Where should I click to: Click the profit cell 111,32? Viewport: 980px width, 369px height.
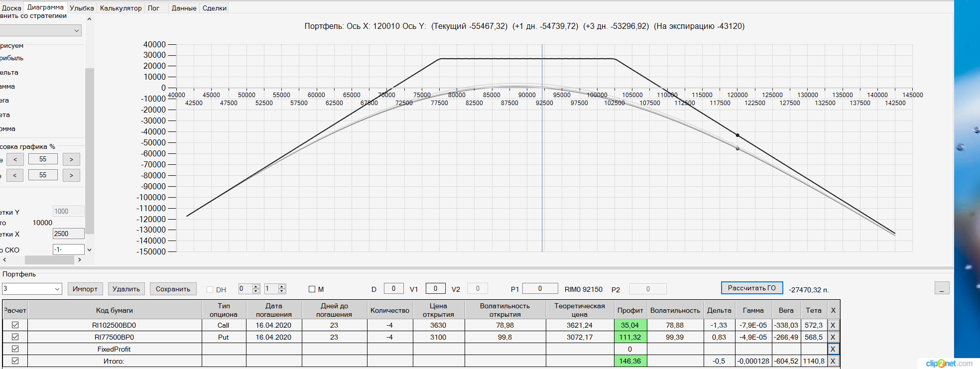pyautogui.click(x=630, y=337)
